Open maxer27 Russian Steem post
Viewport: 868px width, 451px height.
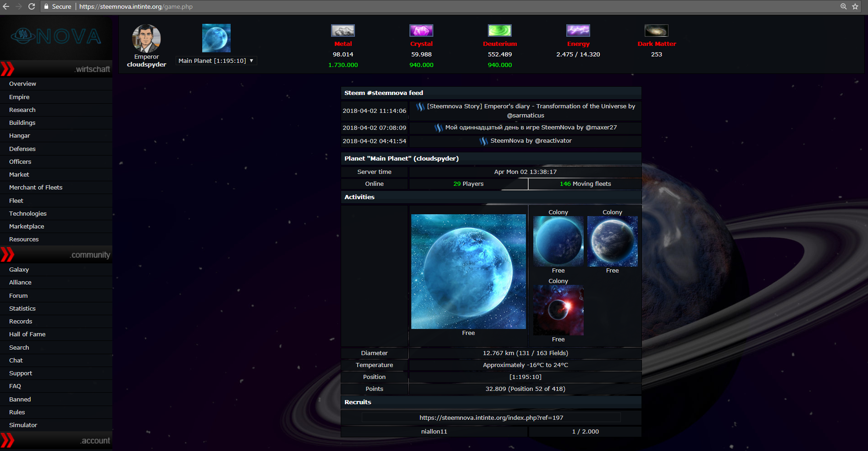tap(531, 128)
